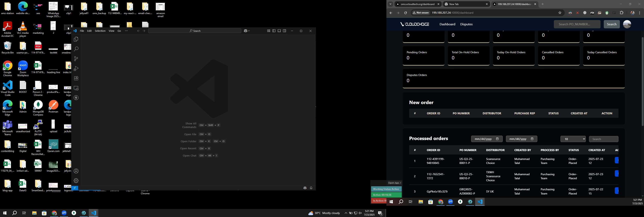Open VS Code overflow menu (three dots)

126,31
